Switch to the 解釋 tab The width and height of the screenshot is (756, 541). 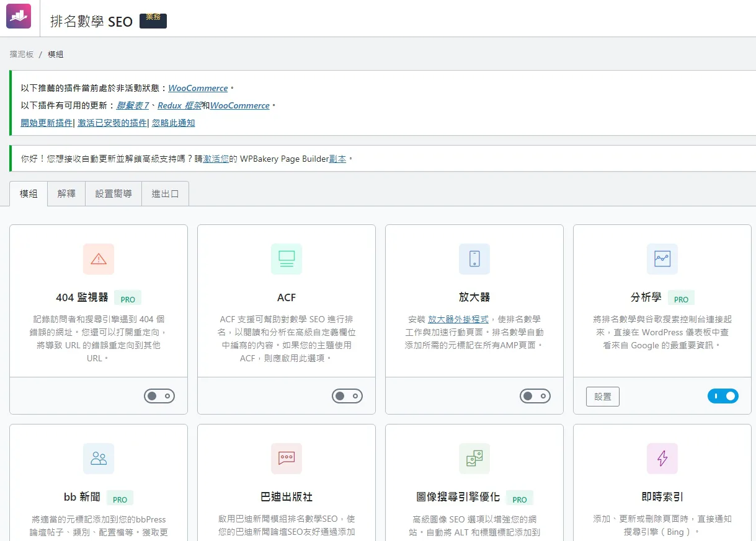[66, 194]
